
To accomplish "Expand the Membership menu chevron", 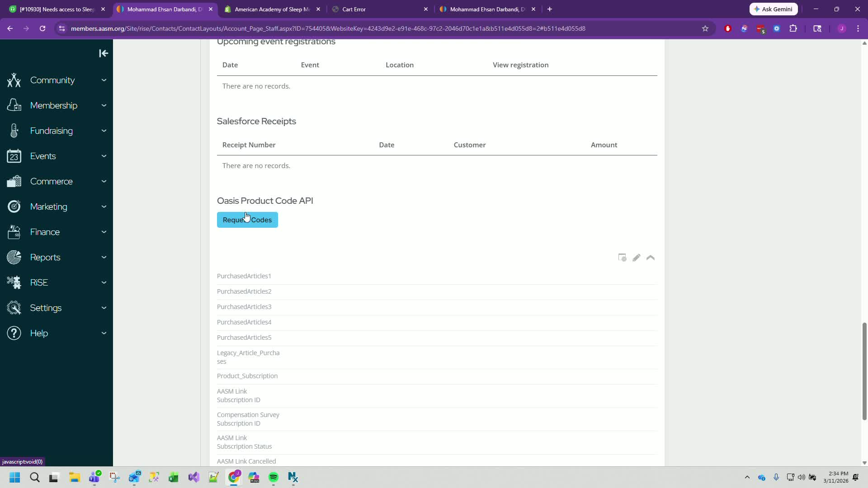I will pyautogui.click(x=104, y=105).
